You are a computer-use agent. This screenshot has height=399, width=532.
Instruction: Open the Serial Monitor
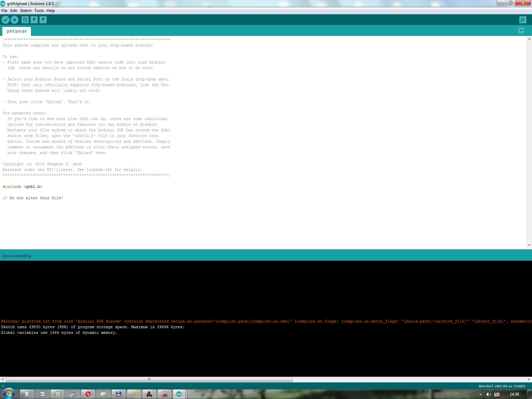[x=523, y=20]
